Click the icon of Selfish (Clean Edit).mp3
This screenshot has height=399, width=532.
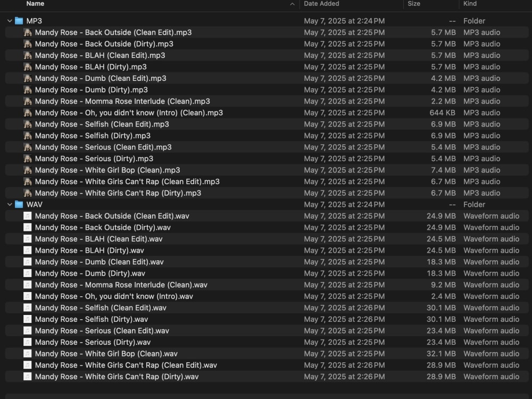click(28, 124)
